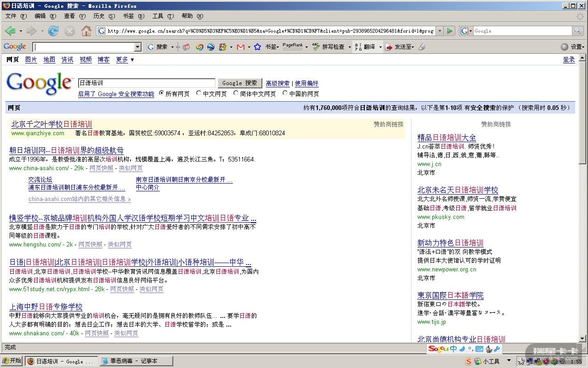Open the 查看 (V) menu

point(75,16)
